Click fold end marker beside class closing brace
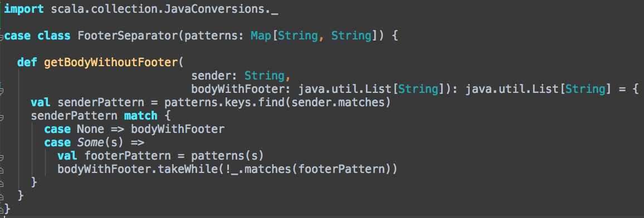 point(2,209)
